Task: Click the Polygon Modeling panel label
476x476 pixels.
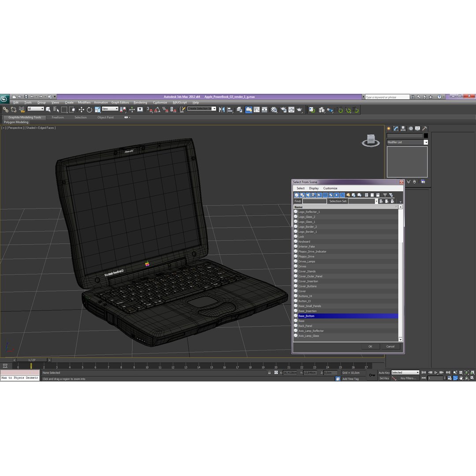Action: [x=16, y=122]
